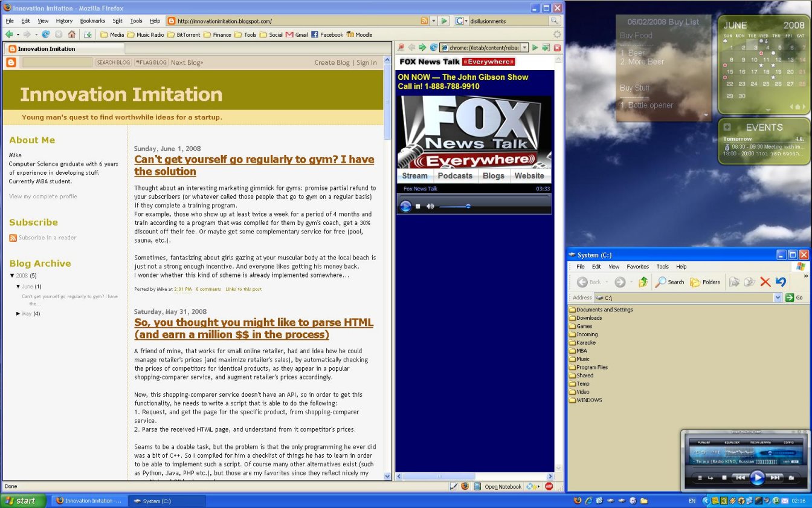Stop the Fox News Talk stream

click(417, 206)
